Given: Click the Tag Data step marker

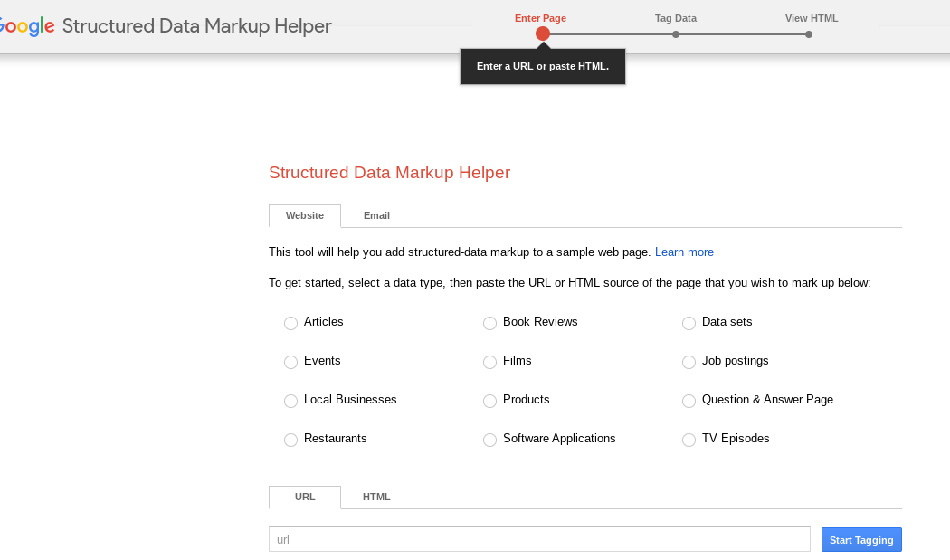Looking at the screenshot, I should [676, 34].
